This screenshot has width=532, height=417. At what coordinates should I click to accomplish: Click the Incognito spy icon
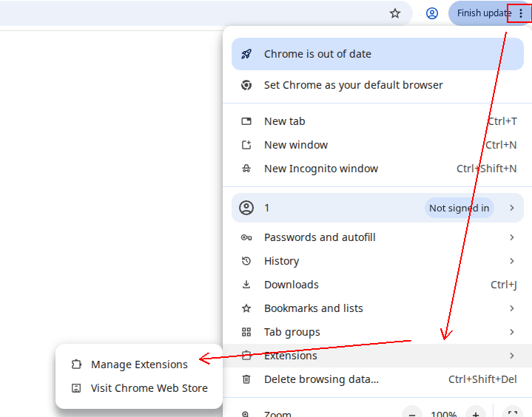[x=246, y=169]
